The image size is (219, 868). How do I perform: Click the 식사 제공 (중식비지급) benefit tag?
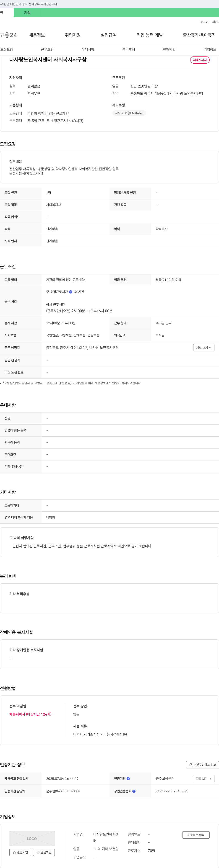click(129, 113)
